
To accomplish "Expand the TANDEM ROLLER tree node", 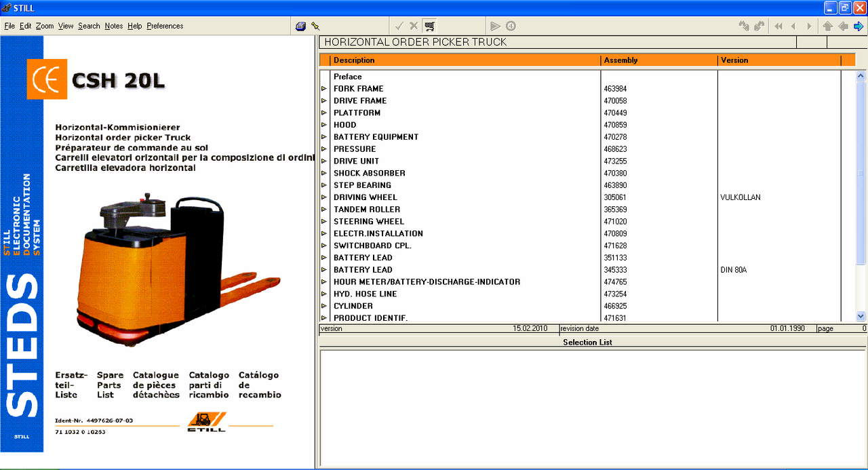I will 324,210.
